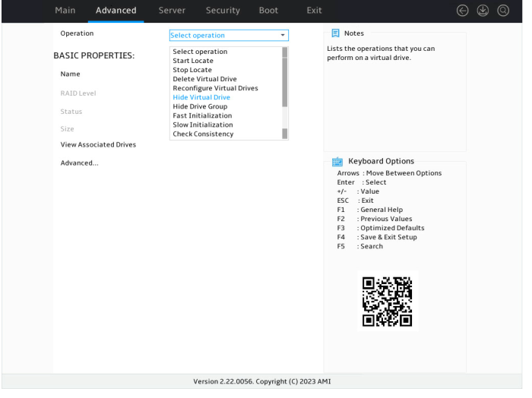Click the BASIC PROPERTIES heading

(95, 56)
